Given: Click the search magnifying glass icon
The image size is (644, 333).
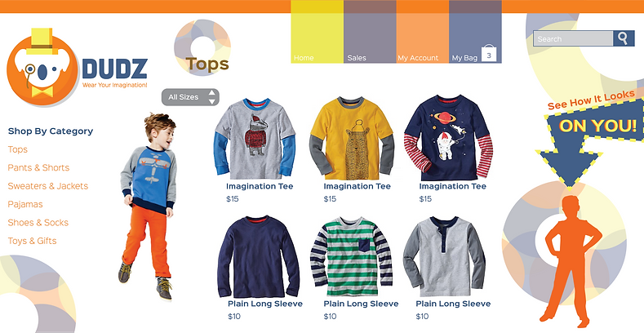Looking at the screenshot, I should 624,38.
